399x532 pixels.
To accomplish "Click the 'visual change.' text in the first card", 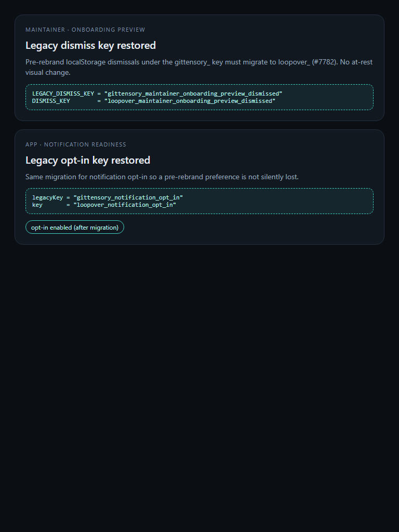I will coord(48,72).
